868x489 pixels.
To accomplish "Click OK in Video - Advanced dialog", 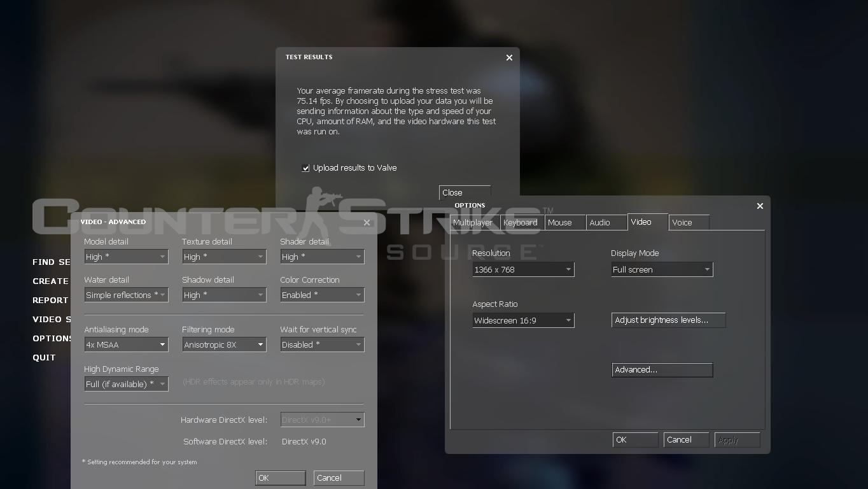I will coord(280,478).
